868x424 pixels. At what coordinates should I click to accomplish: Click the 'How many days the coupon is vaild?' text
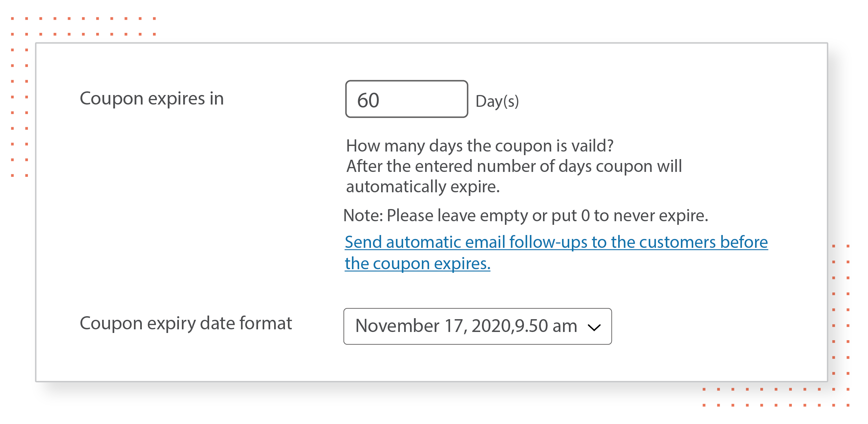pyautogui.click(x=480, y=146)
